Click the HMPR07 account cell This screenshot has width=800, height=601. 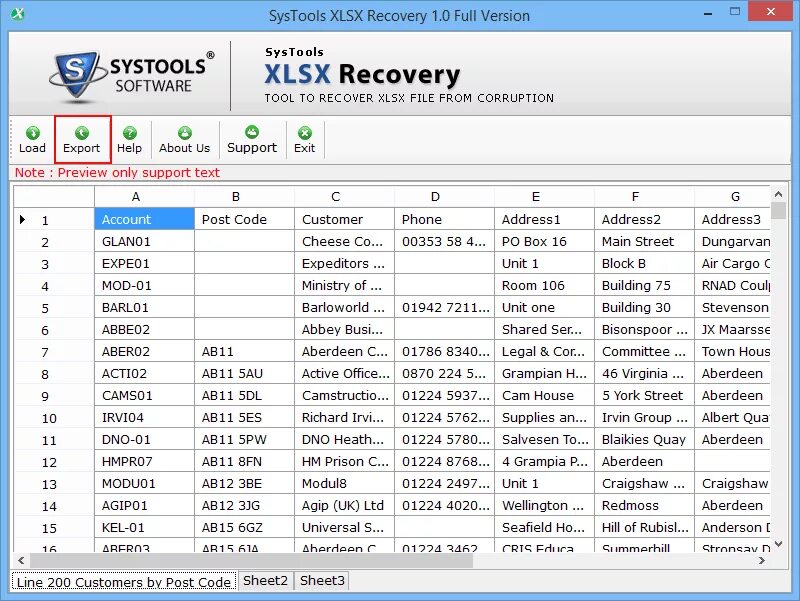pyautogui.click(x=144, y=462)
